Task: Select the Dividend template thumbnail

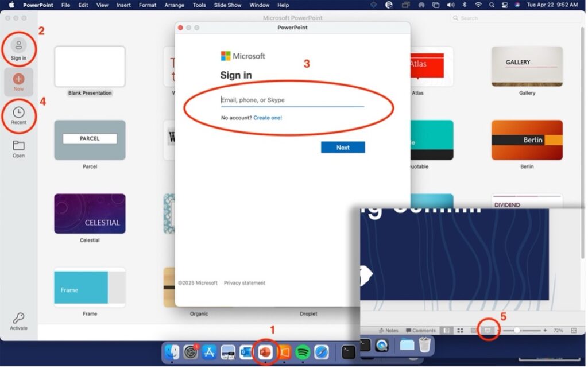Action: click(527, 202)
